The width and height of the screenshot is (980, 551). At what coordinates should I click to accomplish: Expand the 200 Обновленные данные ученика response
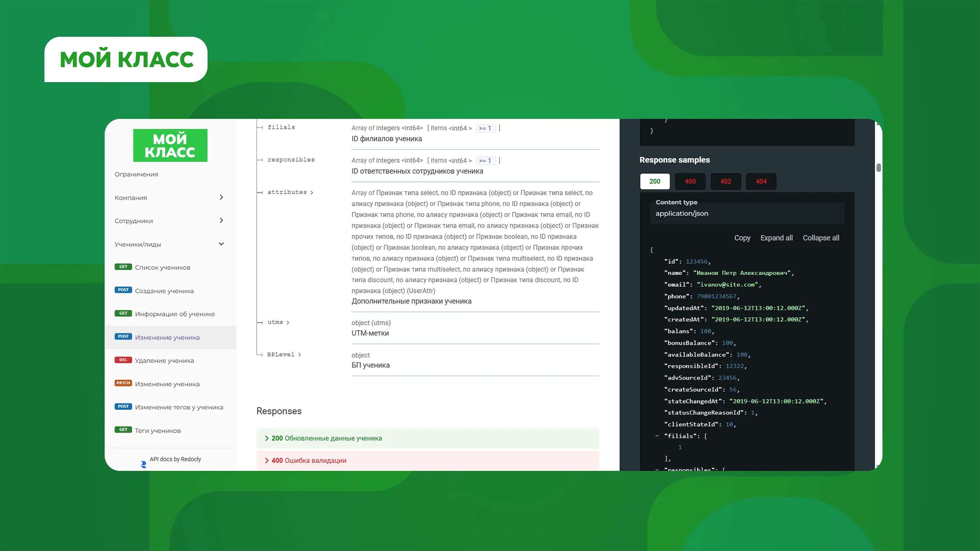pyautogui.click(x=326, y=438)
